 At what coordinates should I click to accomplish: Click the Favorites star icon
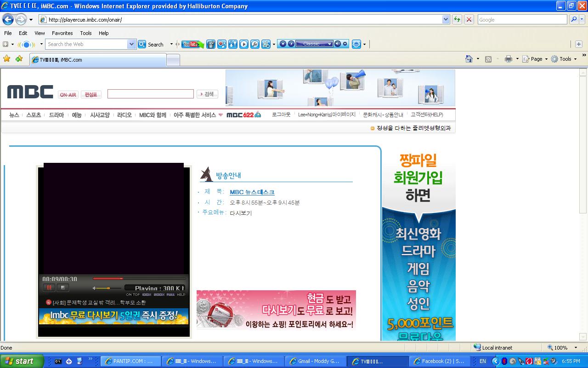[7, 59]
